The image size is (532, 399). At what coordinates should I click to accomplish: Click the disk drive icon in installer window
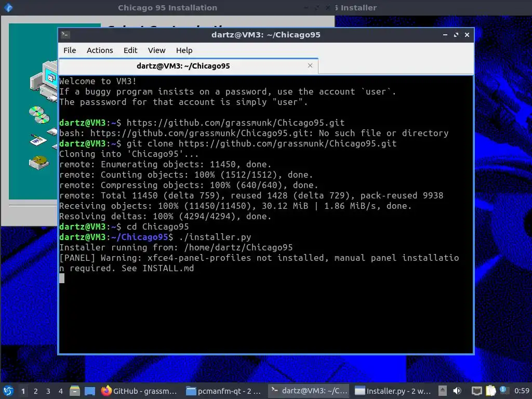(x=39, y=163)
